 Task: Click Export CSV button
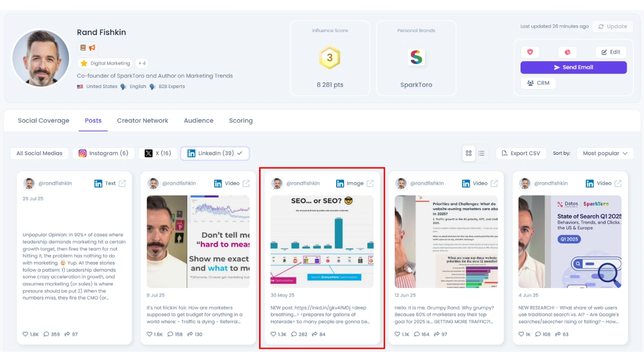521,153
